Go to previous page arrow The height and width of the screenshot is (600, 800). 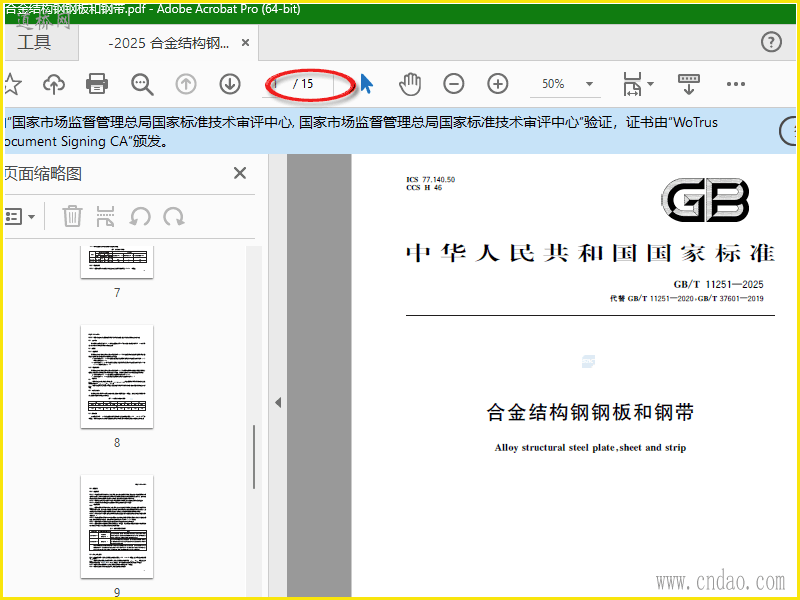(186, 84)
